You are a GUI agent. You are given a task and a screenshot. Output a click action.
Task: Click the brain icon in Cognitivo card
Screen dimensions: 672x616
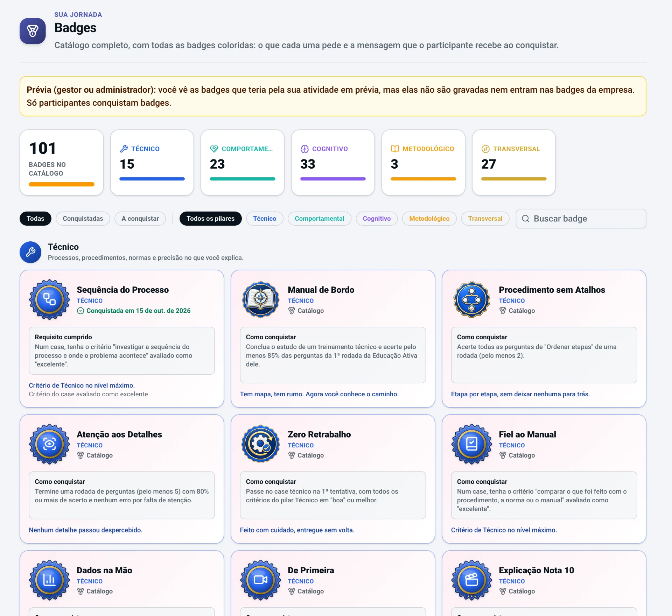pos(304,149)
